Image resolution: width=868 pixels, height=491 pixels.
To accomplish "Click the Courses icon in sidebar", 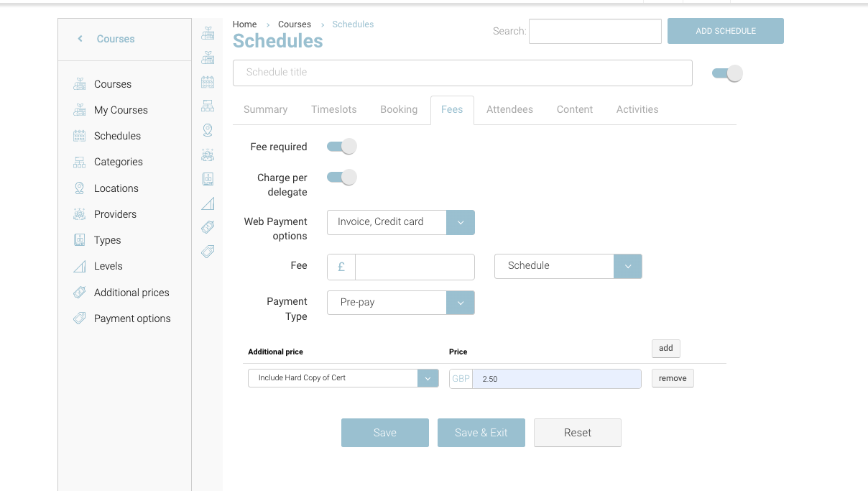I will (x=80, y=84).
